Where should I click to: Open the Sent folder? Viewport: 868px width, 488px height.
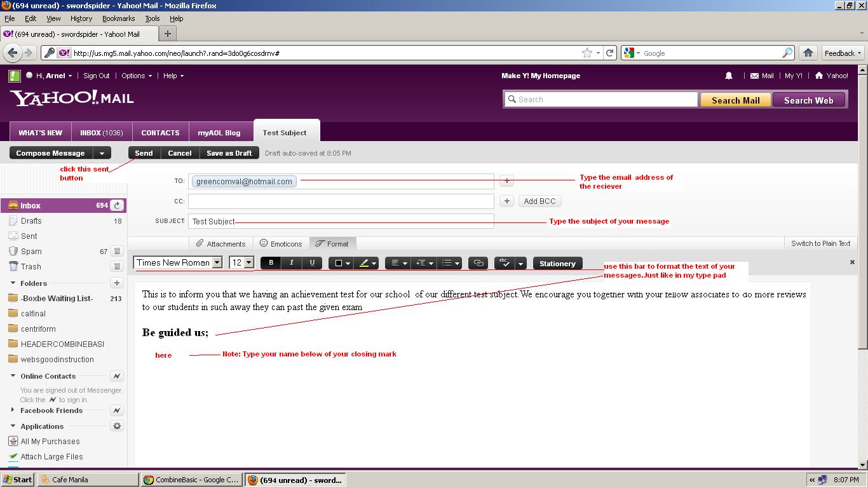[x=29, y=236]
